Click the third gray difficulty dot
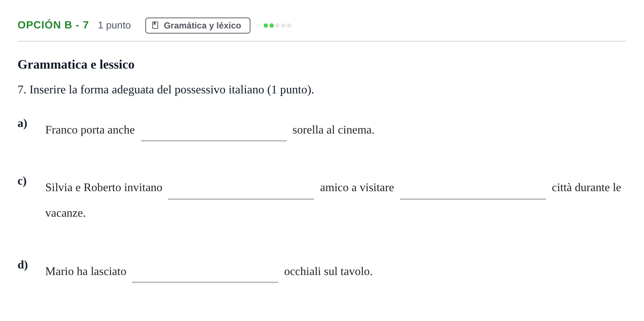The height and width of the screenshot is (321, 644). click(x=277, y=26)
